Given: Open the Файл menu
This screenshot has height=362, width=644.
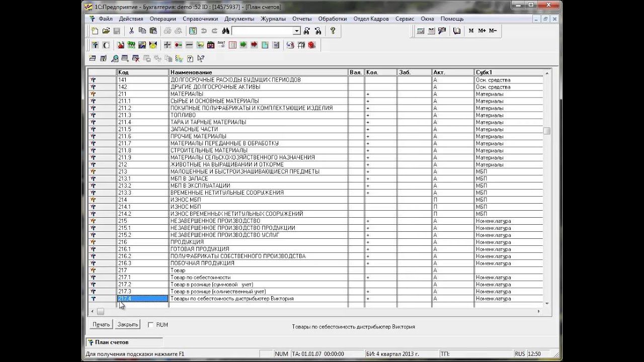Looking at the screenshot, I should 106,19.
